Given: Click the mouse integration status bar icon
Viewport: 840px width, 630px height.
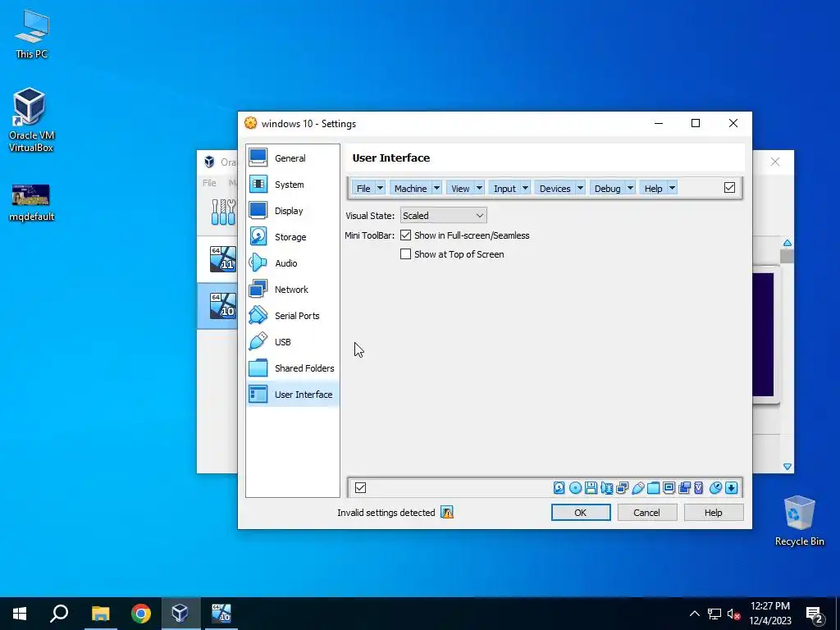Looking at the screenshot, I should (715, 487).
